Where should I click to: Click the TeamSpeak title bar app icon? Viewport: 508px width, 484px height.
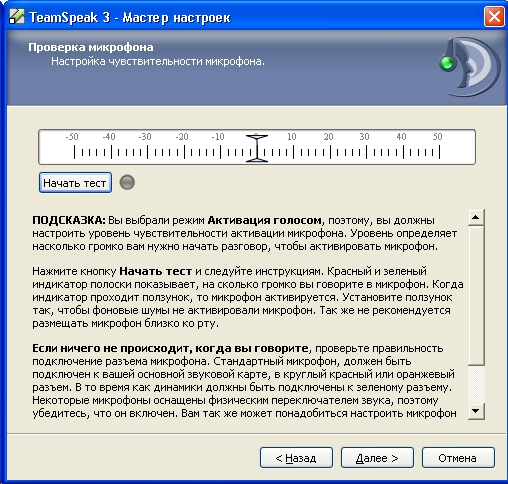coord(16,16)
